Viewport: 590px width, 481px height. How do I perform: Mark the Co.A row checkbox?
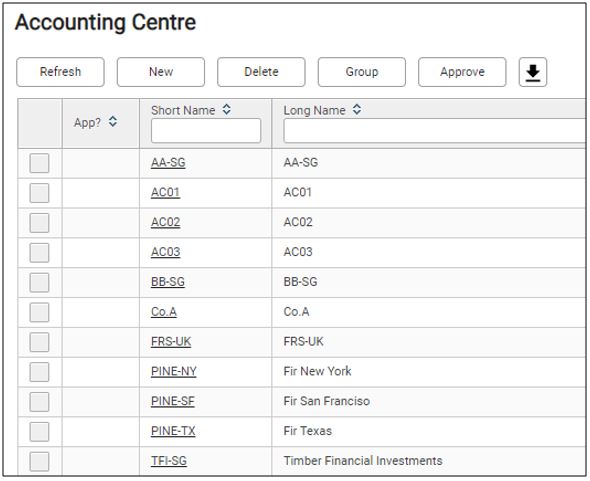40,312
